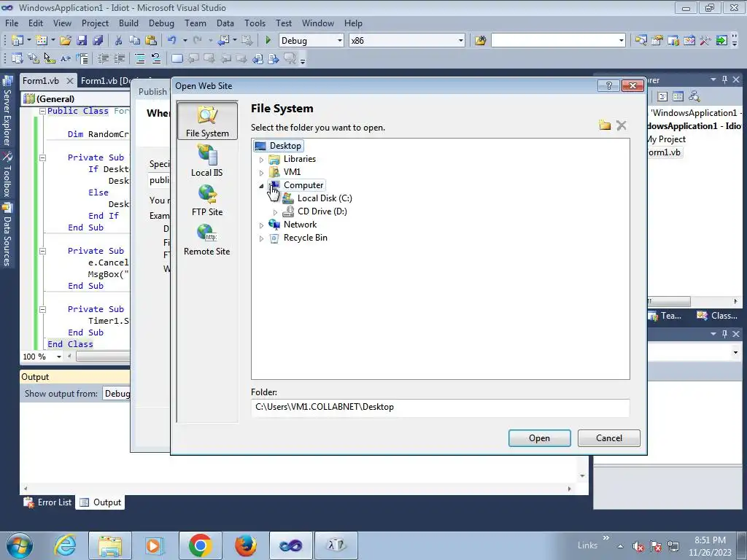This screenshot has width=747, height=560.
Task: Click the Start Debugging green play icon
Action: (268, 41)
